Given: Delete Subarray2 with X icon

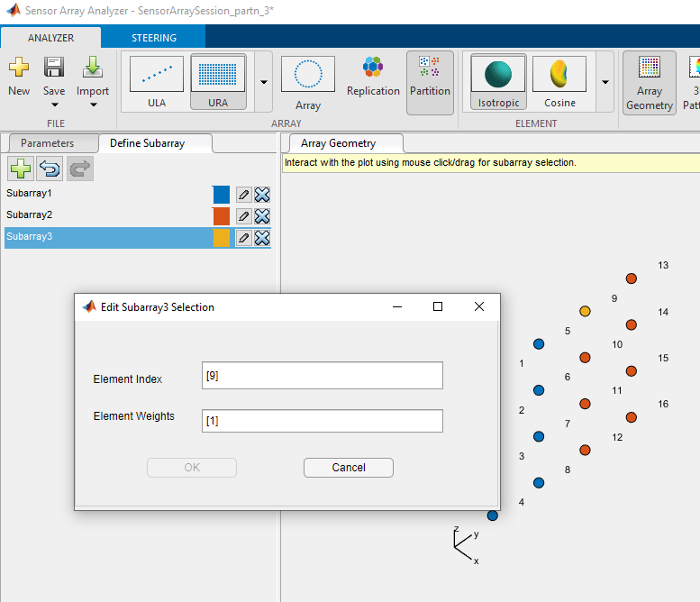Looking at the screenshot, I should 262,216.
